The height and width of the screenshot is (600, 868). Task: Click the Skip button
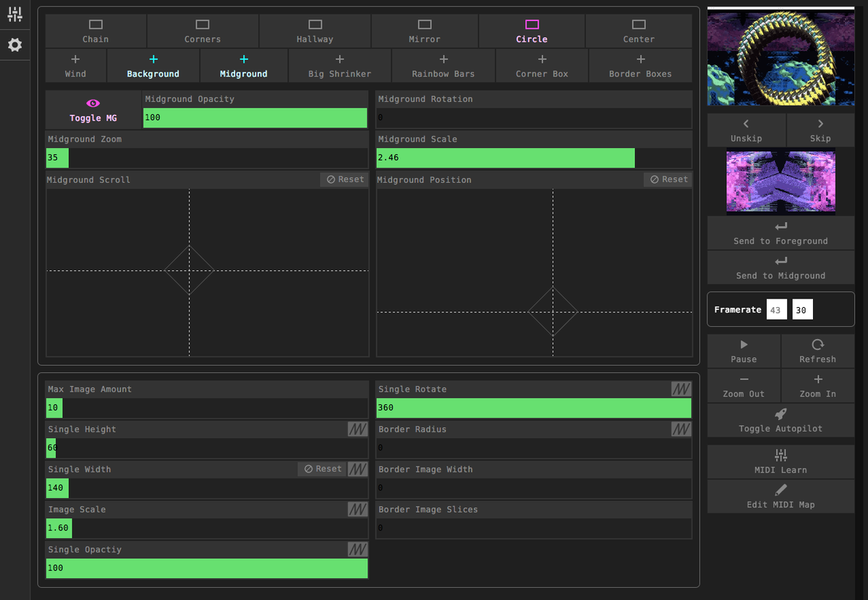(x=820, y=130)
